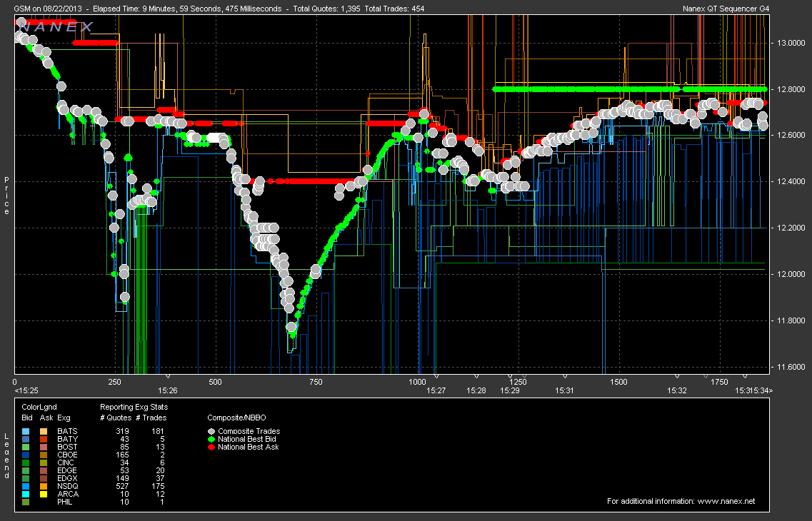Viewport: 812px width, 521px height.
Task: Click the EDGX exchange name in legend
Action: tap(67, 479)
